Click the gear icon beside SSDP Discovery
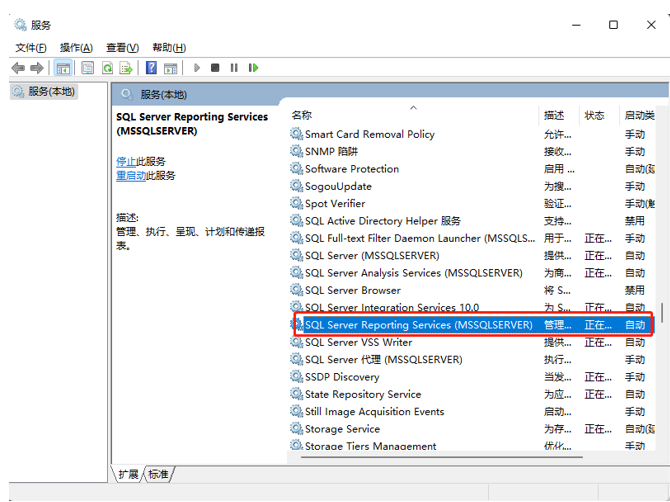 (297, 377)
